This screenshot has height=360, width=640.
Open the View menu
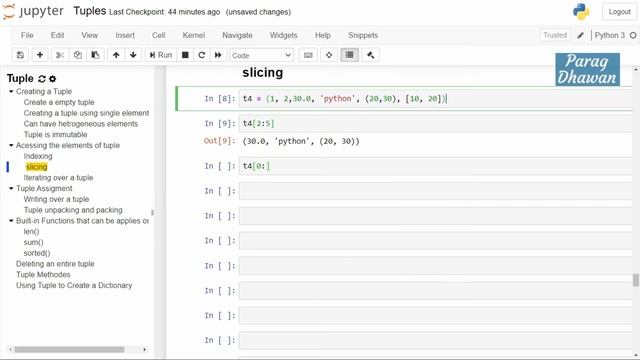pos(89,36)
